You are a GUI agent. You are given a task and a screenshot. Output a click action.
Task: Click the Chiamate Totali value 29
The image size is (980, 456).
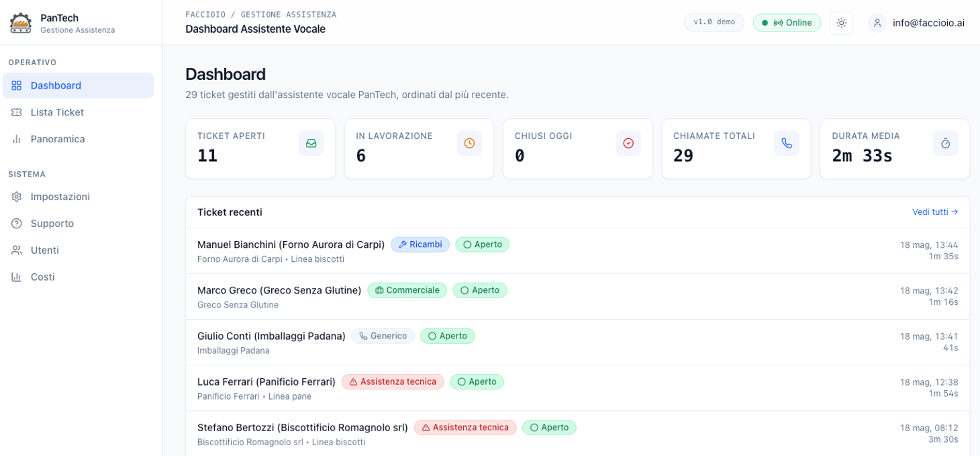(x=683, y=156)
